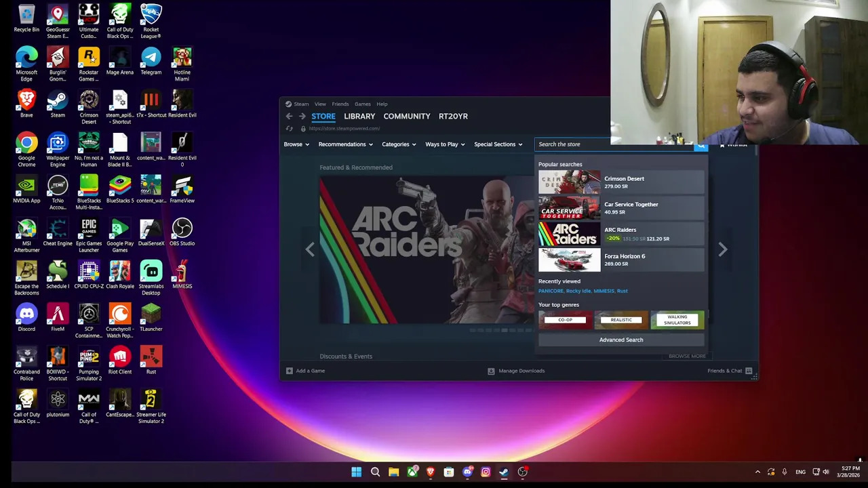Image resolution: width=868 pixels, height=488 pixels.
Task: Select the Epic Games Launcher desktop icon
Action: (x=89, y=235)
